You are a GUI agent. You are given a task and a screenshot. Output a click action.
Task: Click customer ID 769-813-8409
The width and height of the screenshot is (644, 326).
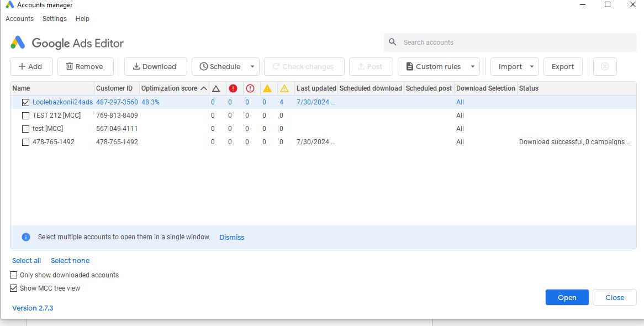coord(117,115)
